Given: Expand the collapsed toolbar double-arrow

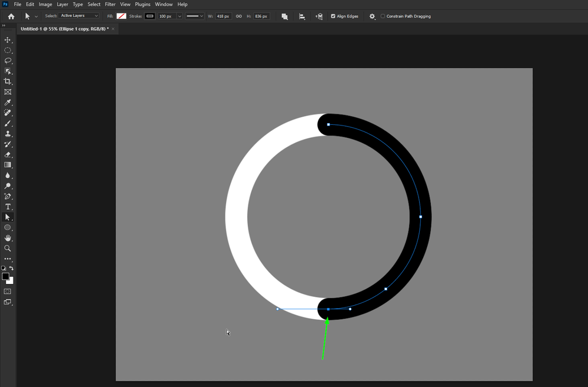Looking at the screenshot, I should (4, 25).
